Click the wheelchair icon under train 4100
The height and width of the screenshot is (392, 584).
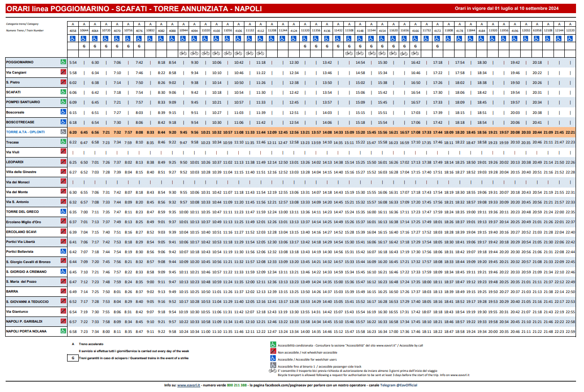[x=216, y=39]
